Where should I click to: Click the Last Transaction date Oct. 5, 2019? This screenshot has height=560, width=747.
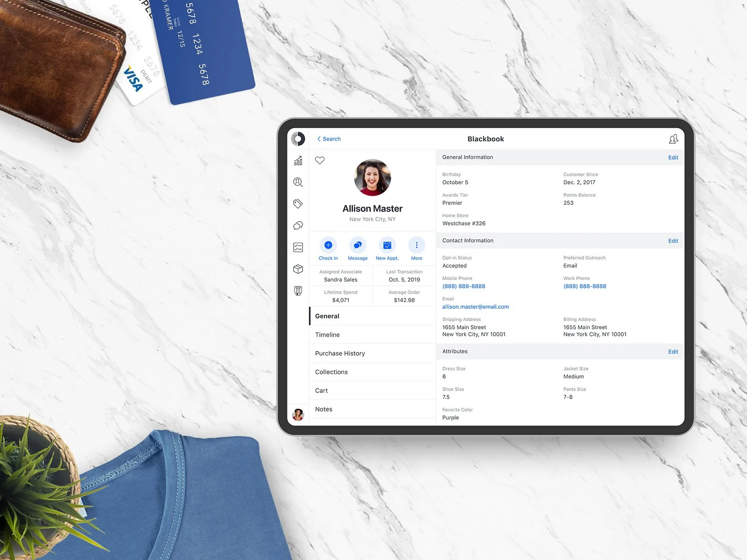(404, 280)
